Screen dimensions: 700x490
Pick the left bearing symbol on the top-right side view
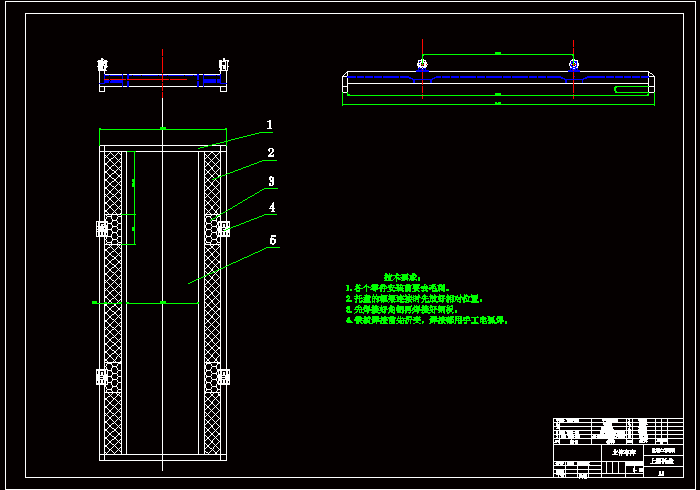(x=422, y=65)
